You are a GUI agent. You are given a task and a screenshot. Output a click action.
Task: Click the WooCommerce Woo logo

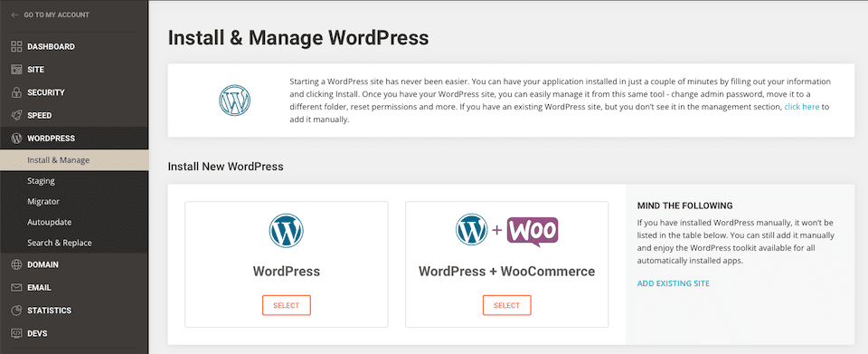[x=533, y=232]
